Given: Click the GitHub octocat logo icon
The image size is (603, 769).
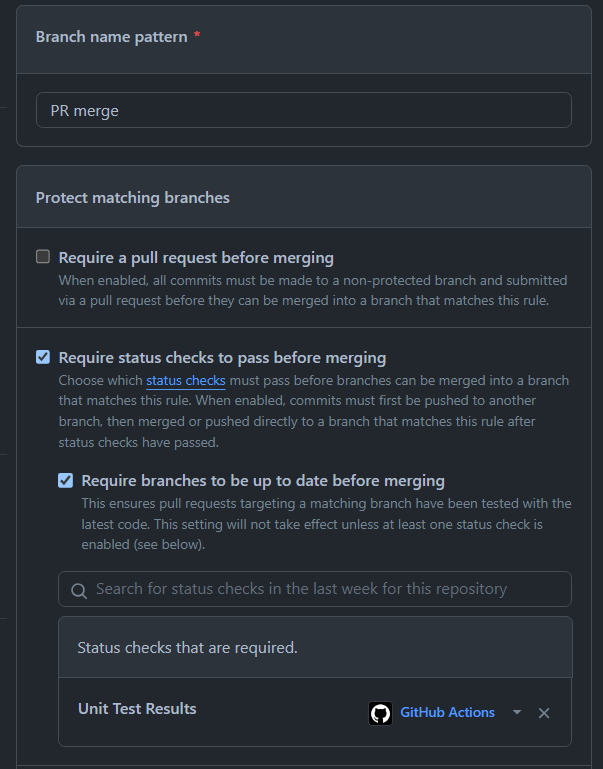Looking at the screenshot, I should [380, 713].
